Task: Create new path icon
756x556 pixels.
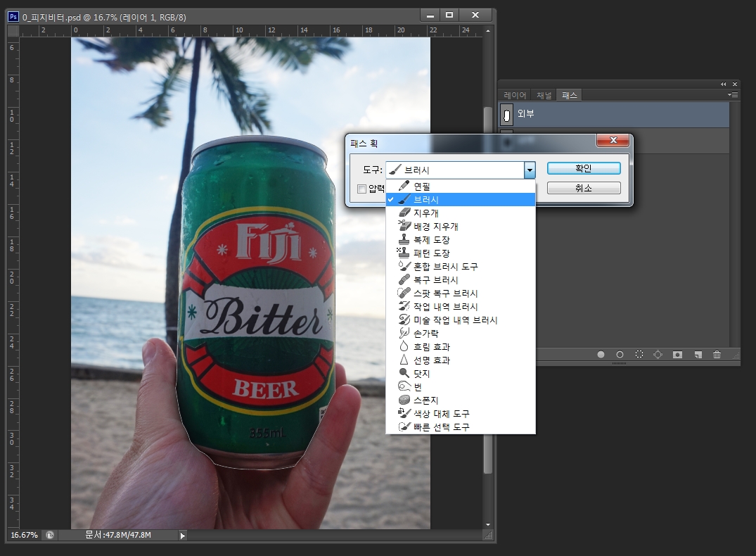Action: (x=698, y=355)
